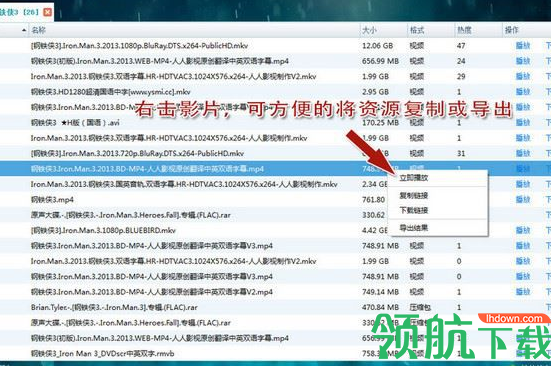Viewport: 551px width, 366px height.
Task: Select the 中英双语字幕V2.mp4 file name
Action: 152,292
